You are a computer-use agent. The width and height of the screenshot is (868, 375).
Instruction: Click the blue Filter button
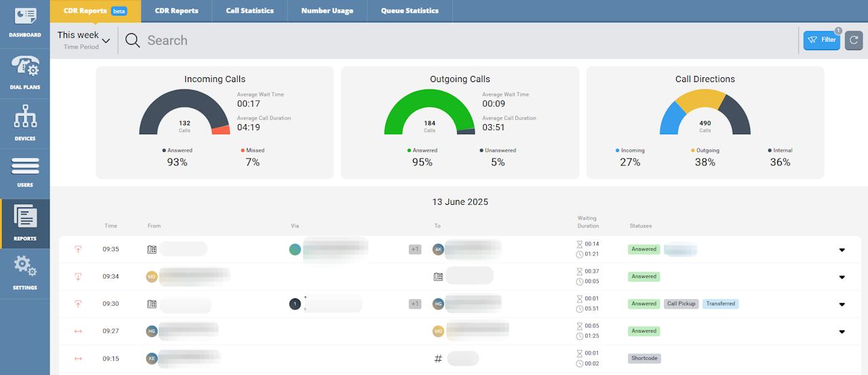tap(821, 41)
